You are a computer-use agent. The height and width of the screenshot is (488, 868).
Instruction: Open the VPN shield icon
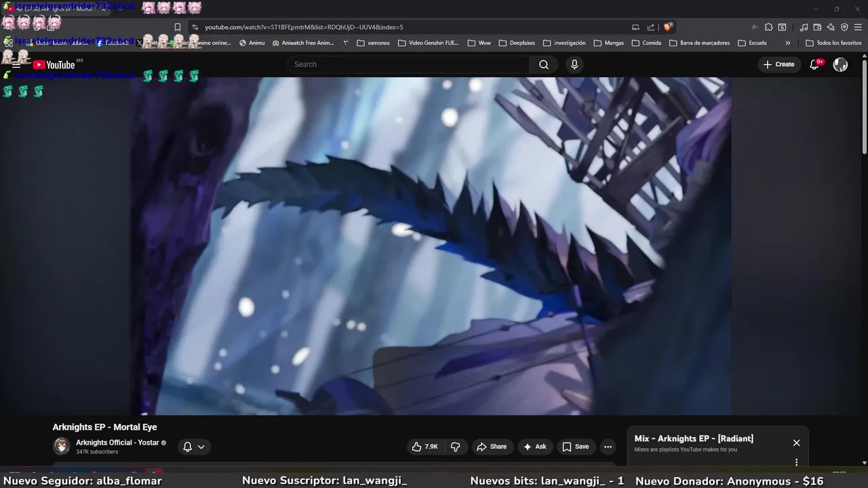[844, 27]
